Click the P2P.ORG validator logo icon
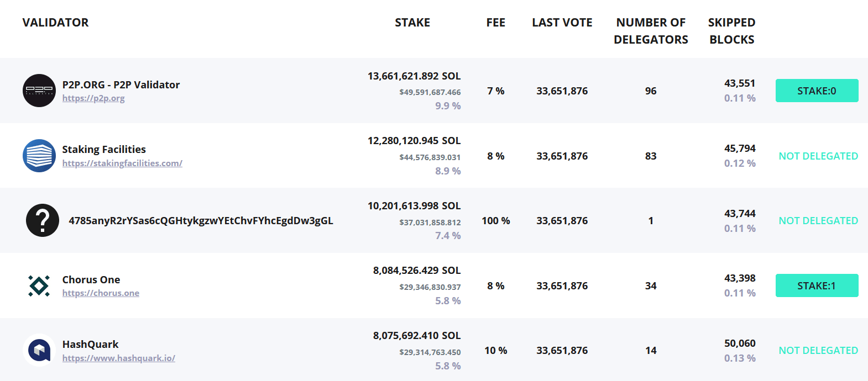 [39, 91]
